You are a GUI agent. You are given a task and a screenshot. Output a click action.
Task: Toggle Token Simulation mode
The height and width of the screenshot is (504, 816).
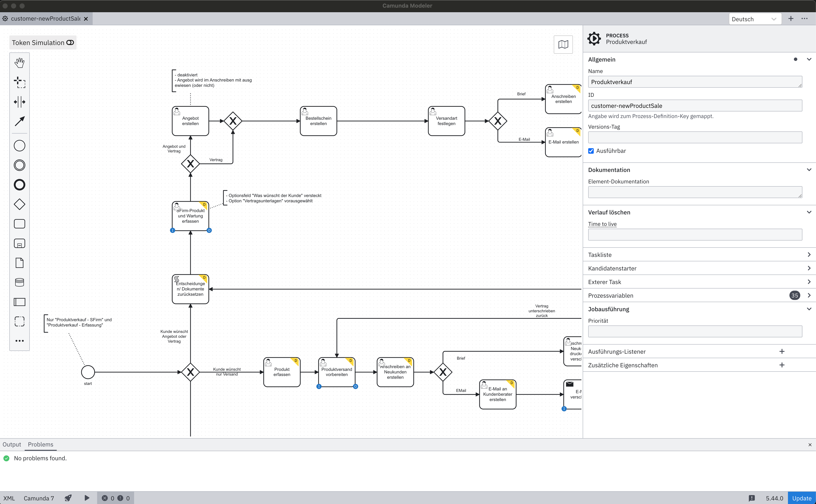(43, 43)
